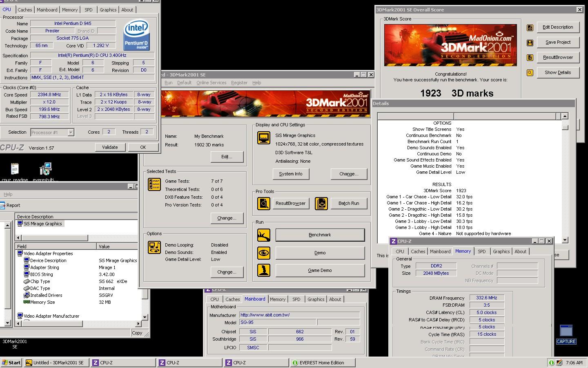The image size is (588, 368).
Task: Open Default menu in 3DMark2001
Action: 184,83
